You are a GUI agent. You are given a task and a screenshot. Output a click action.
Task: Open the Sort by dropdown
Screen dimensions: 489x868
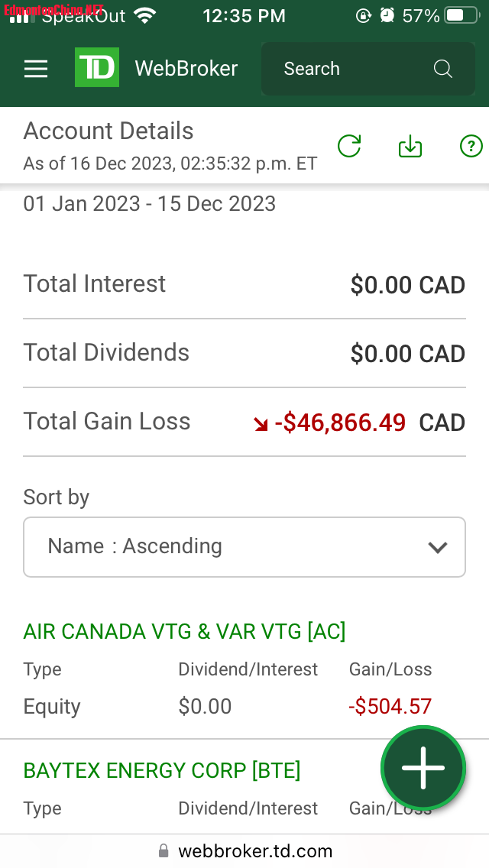tap(244, 547)
